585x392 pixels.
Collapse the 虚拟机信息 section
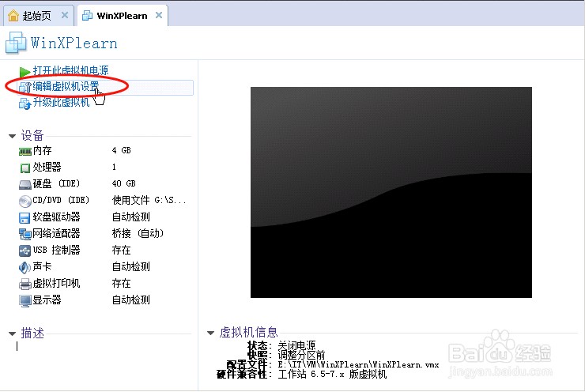click(x=211, y=333)
